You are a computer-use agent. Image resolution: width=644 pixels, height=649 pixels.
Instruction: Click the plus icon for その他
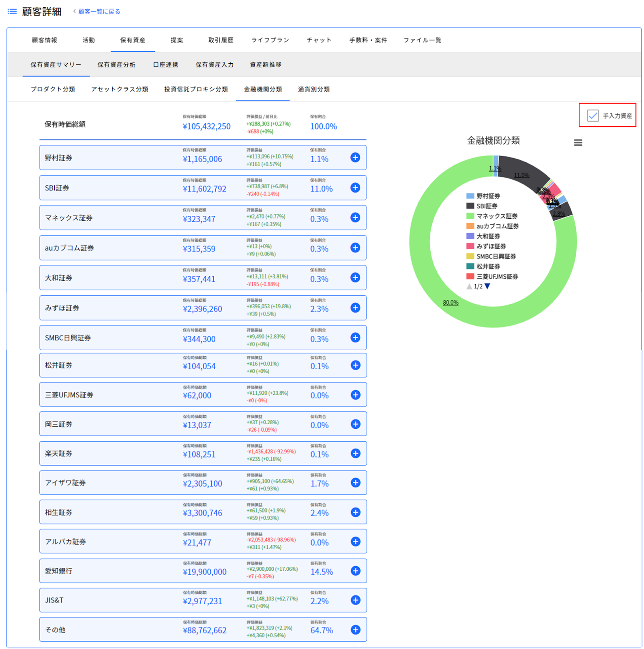tap(355, 630)
